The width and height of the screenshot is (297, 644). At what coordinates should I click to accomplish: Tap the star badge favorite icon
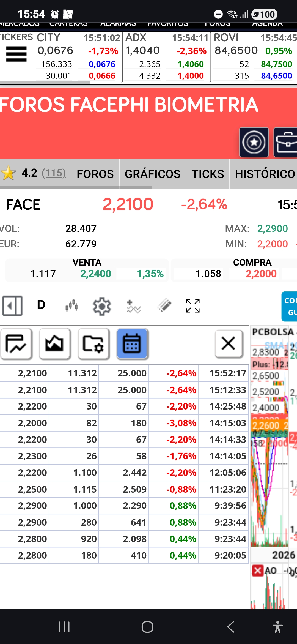pos(254,142)
